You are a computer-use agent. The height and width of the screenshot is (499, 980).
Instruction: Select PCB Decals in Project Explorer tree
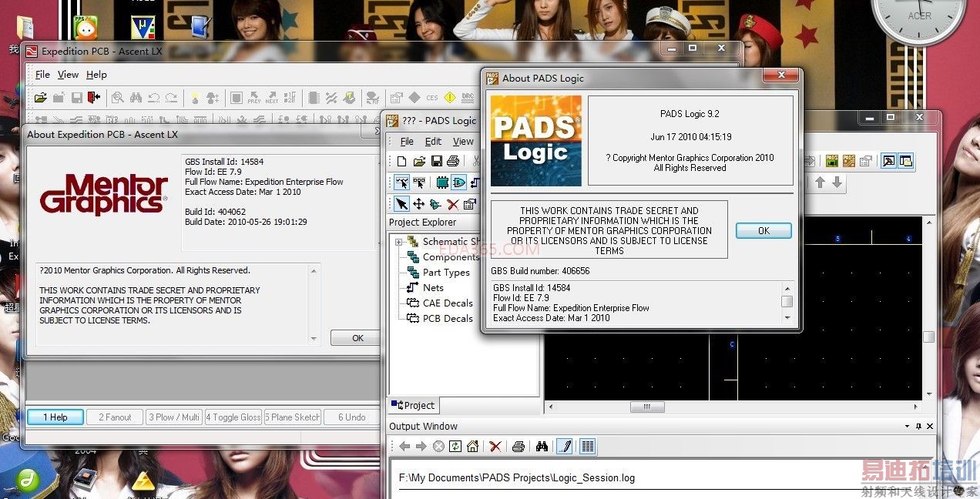448,319
